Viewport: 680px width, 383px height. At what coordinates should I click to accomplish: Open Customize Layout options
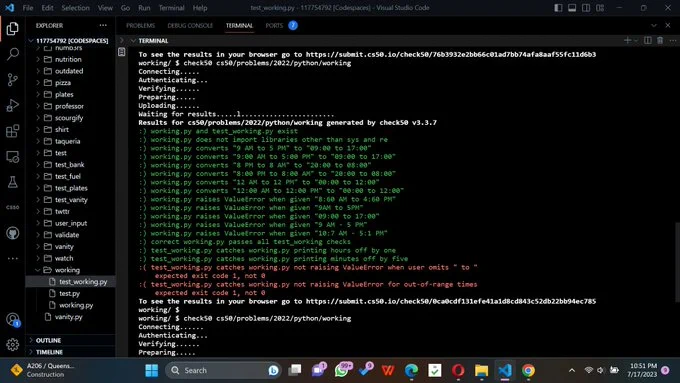[x=600, y=8]
